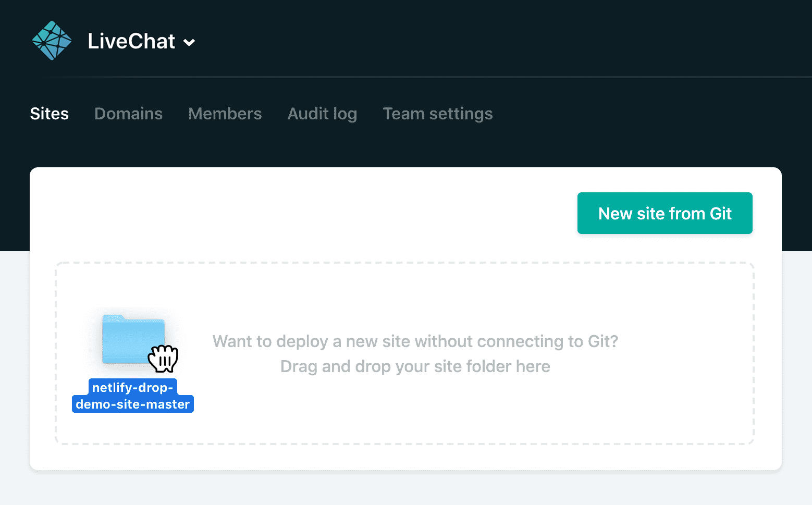This screenshot has height=505, width=812.
Task: Click the 'Want to deploy a new site' prompt
Action: [x=415, y=341]
